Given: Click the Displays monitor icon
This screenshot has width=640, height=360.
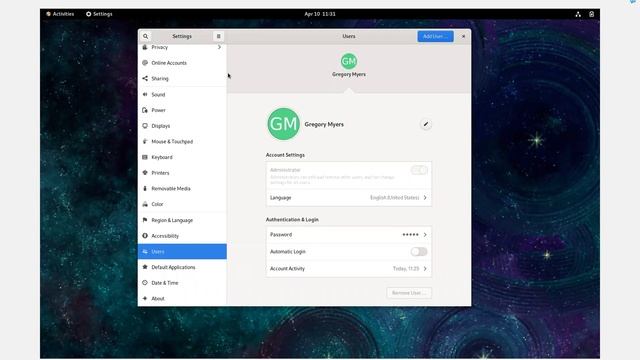Looking at the screenshot, I should point(145,126).
